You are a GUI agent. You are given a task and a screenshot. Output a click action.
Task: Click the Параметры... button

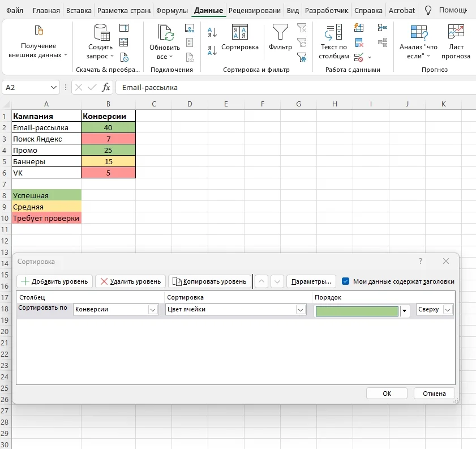pyautogui.click(x=311, y=281)
